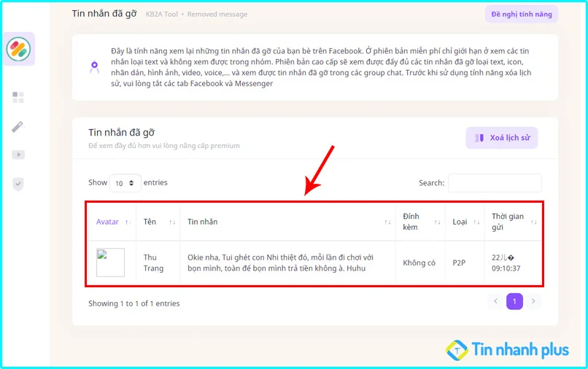Click the KB2A Tool breadcrumb
The image size is (588, 369).
(162, 15)
